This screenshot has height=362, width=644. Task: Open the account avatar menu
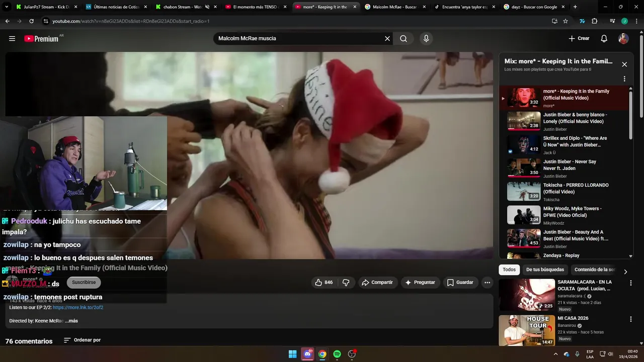[x=623, y=39]
